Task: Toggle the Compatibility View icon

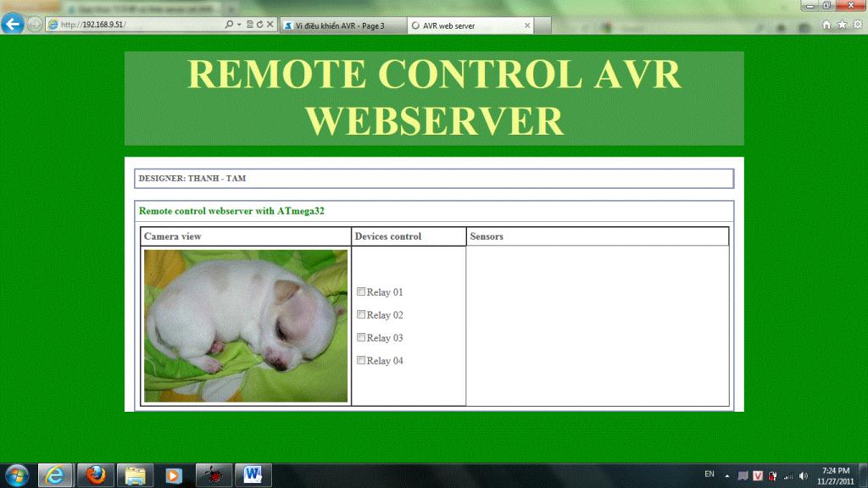Action: tap(250, 25)
